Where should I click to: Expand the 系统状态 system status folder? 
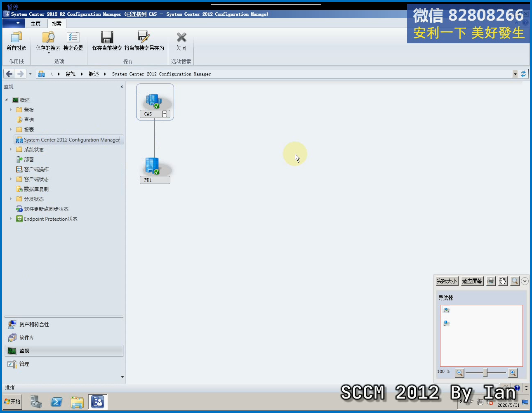[11, 149]
